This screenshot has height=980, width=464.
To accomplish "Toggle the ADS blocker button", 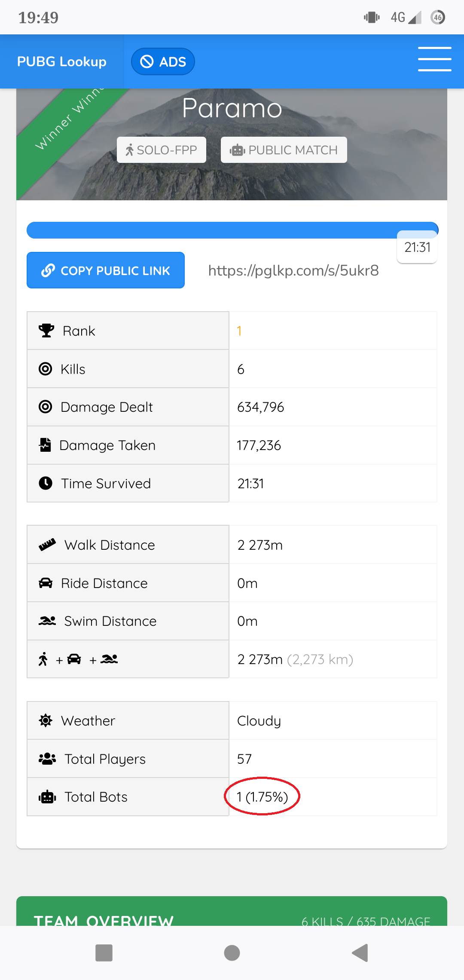I will point(163,61).
